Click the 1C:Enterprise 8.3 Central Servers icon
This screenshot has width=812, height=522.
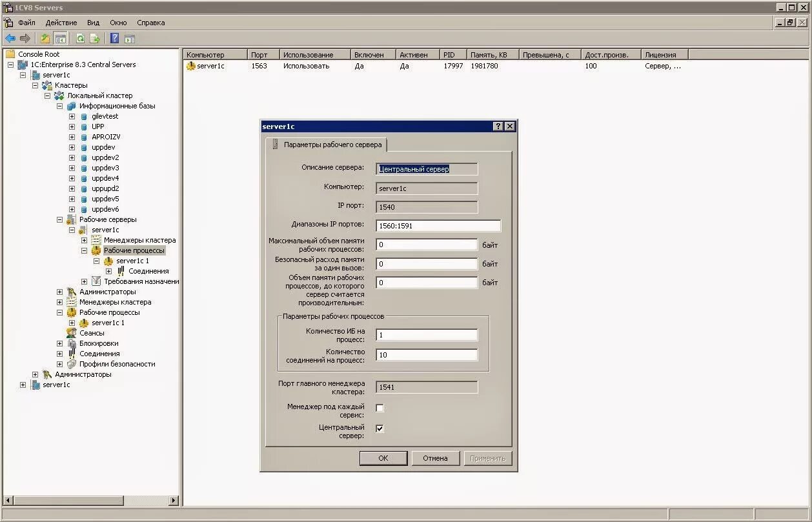tap(23, 65)
